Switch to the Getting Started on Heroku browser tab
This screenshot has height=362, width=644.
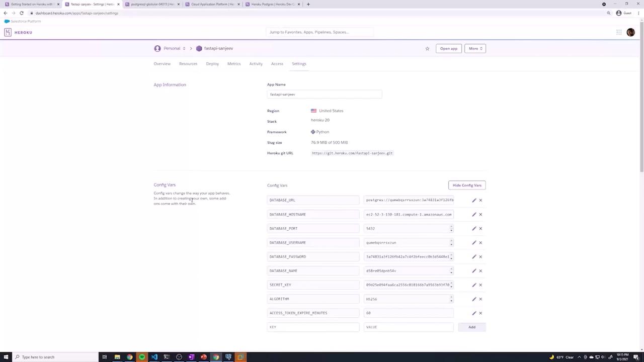coord(31,4)
